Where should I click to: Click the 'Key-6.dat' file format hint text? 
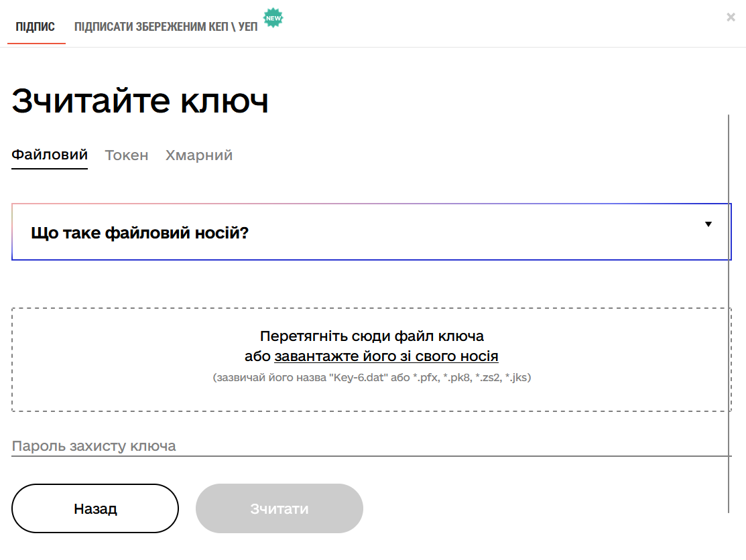click(x=371, y=378)
